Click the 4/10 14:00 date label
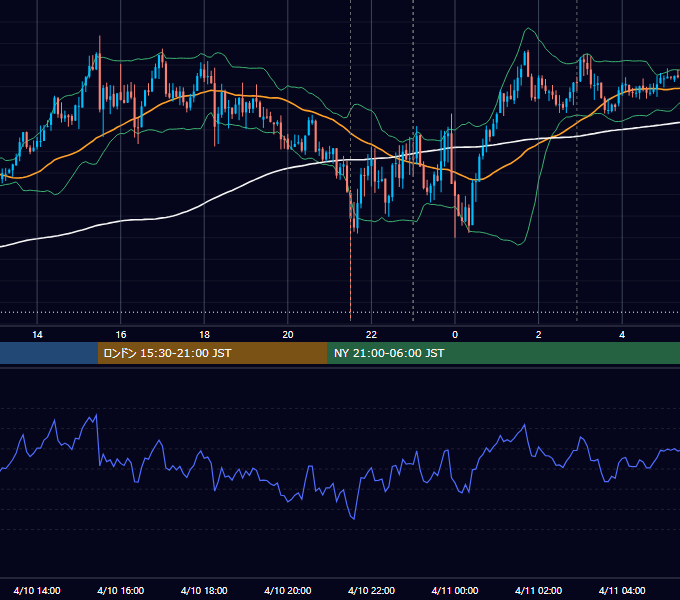The height and width of the screenshot is (600, 680). click(37, 590)
